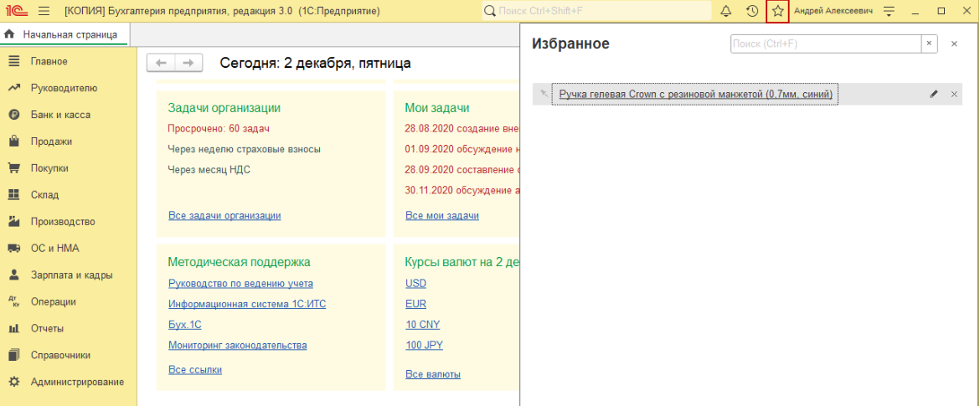The width and height of the screenshot is (980, 406).
Task: Open the Ручка гелевая Crown favorite link
Action: (697, 95)
